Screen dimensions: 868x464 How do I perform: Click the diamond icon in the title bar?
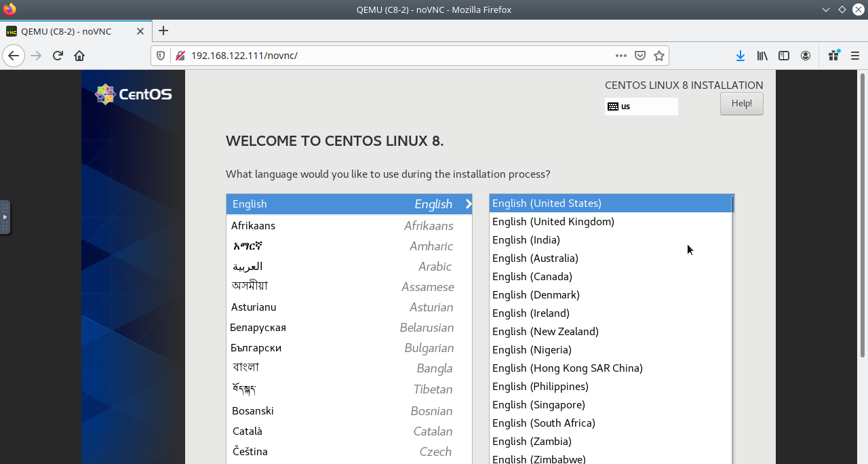point(842,9)
